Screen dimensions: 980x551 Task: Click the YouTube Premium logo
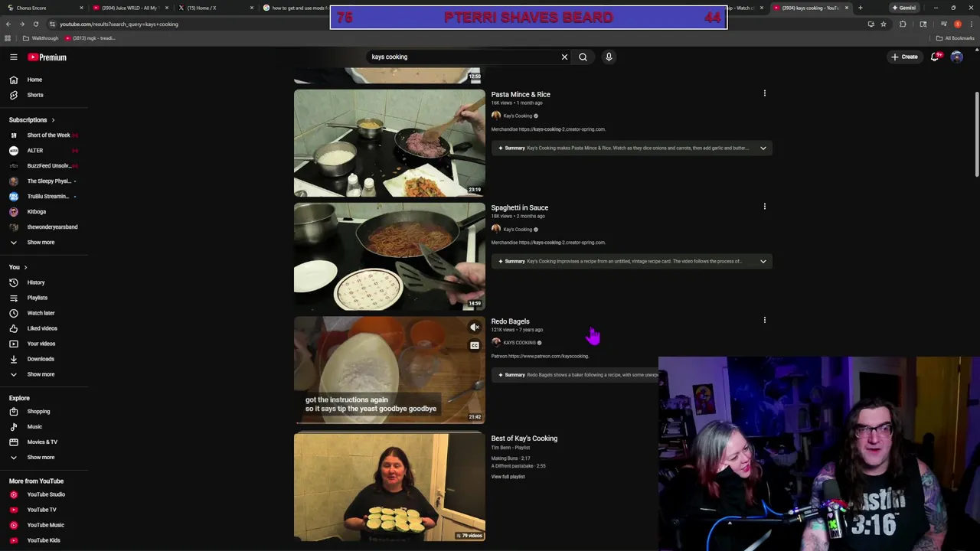[47, 57]
